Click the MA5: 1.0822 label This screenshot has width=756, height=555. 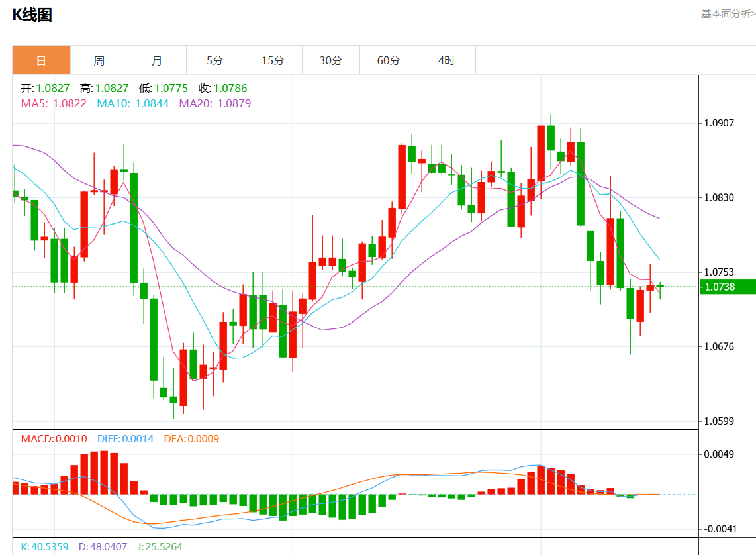[54, 103]
